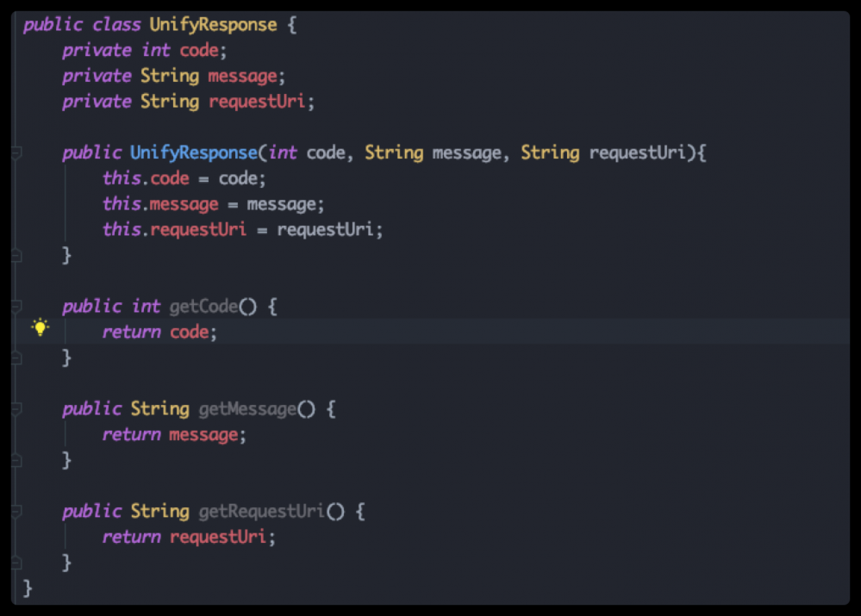Place cursor on private field requestUri declaration
This screenshot has height=616, width=861.
coord(257,102)
